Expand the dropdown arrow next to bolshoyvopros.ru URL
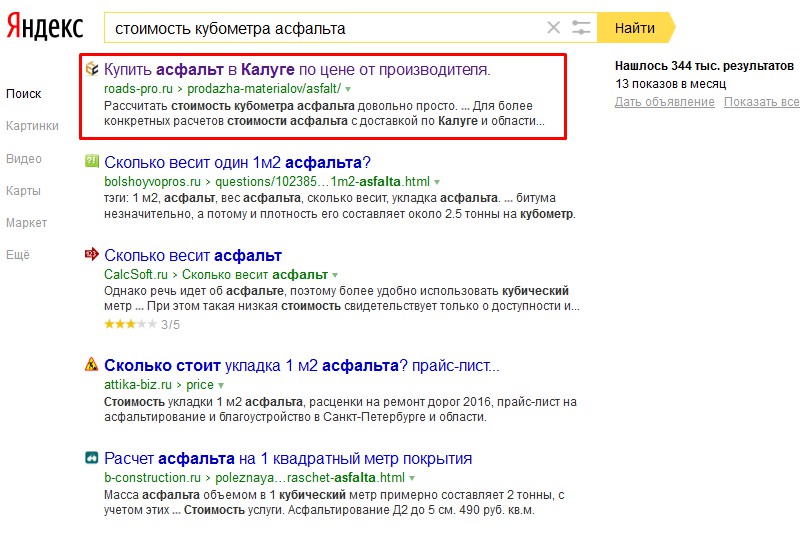 pyautogui.click(x=437, y=182)
